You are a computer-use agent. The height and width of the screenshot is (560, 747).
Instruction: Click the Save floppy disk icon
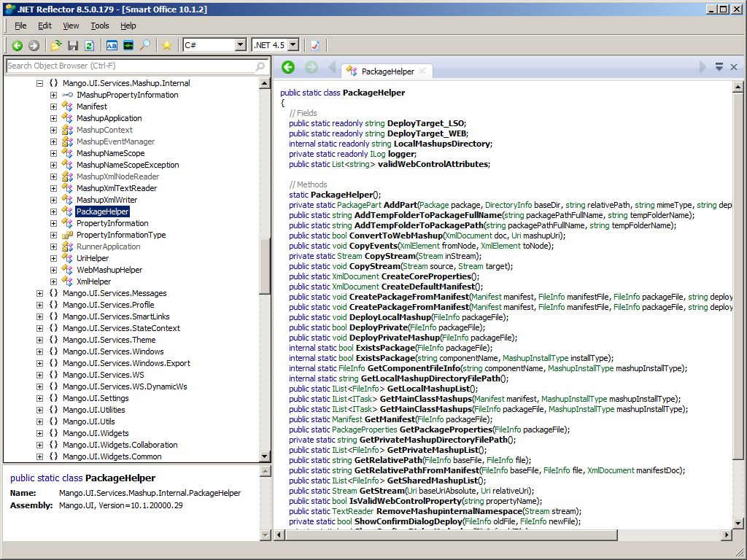[73, 45]
